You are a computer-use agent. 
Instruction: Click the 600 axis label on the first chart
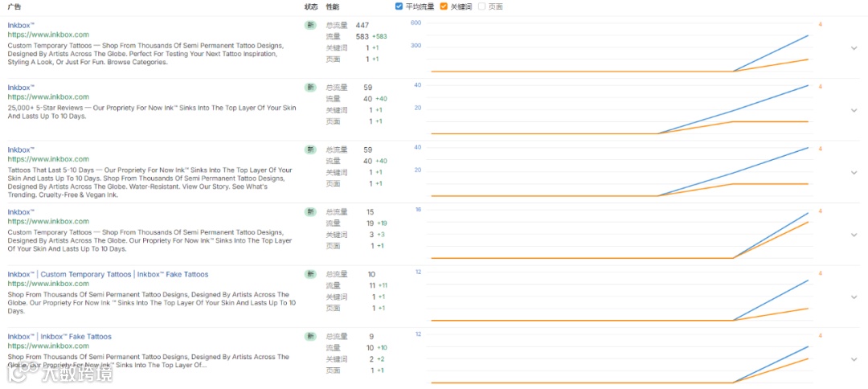(x=416, y=23)
